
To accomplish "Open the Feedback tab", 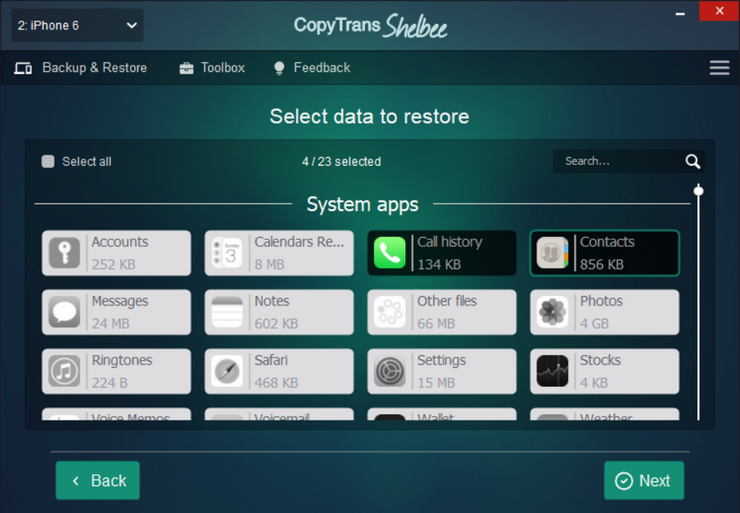I will coord(312,68).
